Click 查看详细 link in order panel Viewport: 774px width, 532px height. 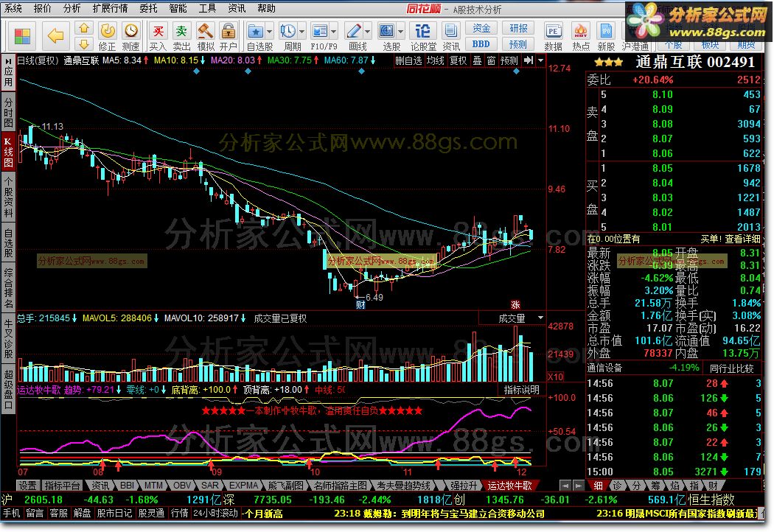click(742, 239)
